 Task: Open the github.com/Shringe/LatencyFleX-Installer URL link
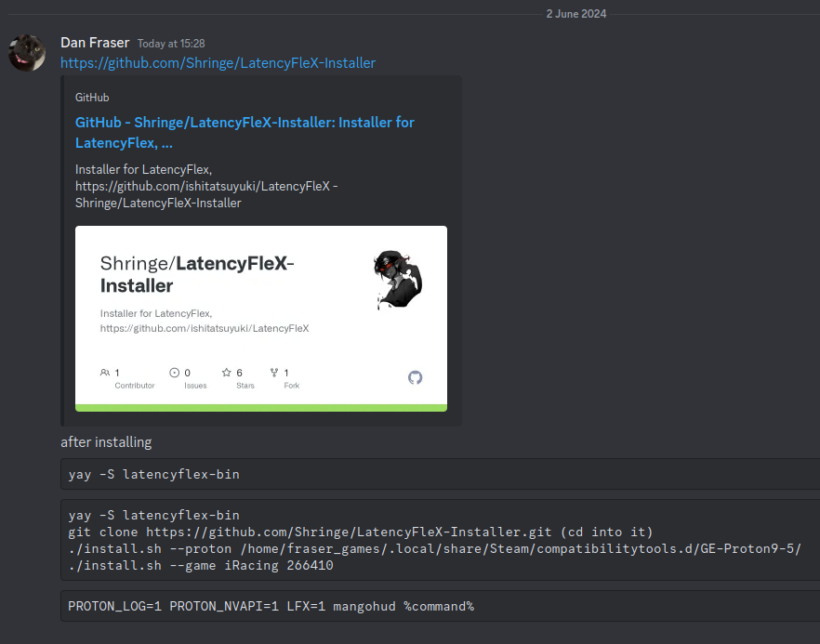click(218, 63)
